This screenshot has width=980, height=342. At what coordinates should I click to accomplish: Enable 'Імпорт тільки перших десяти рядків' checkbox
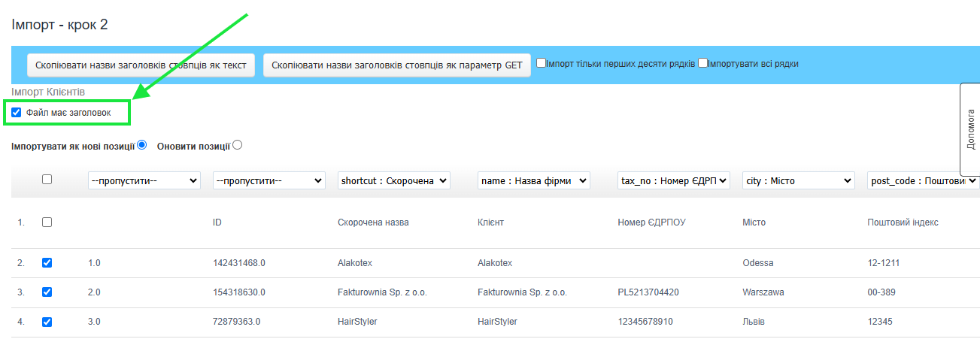(x=541, y=64)
